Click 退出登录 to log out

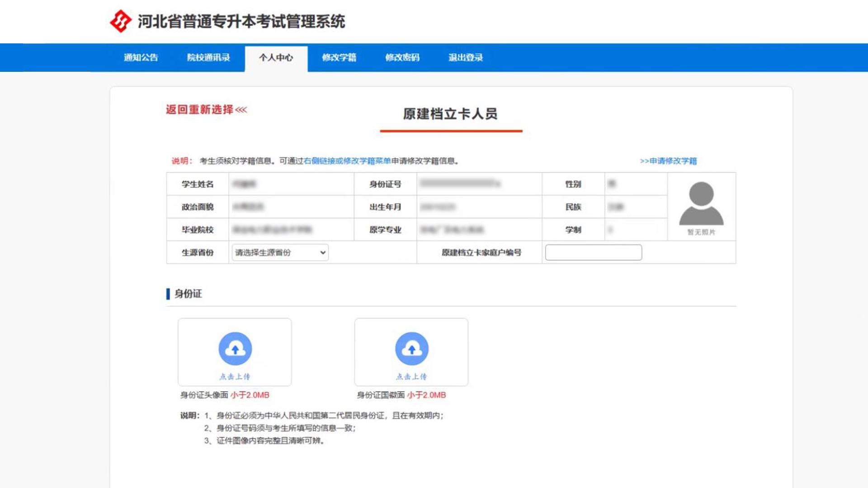click(466, 58)
